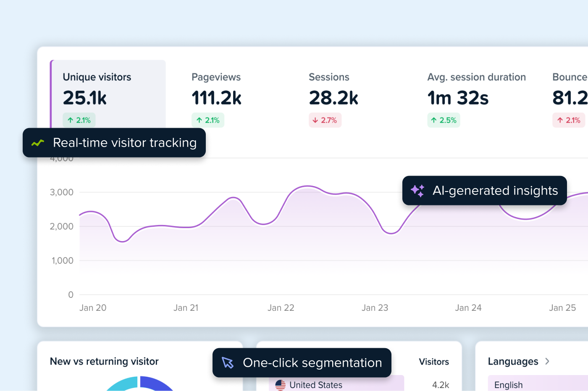
Task: Click the English language entry
Action: [x=508, y=385]
